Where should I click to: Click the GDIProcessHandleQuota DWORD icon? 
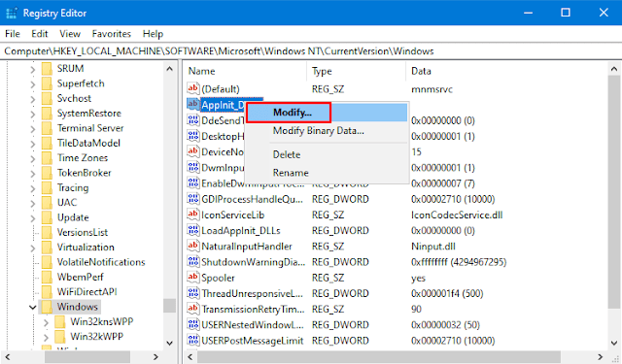(x=193, y=198)
